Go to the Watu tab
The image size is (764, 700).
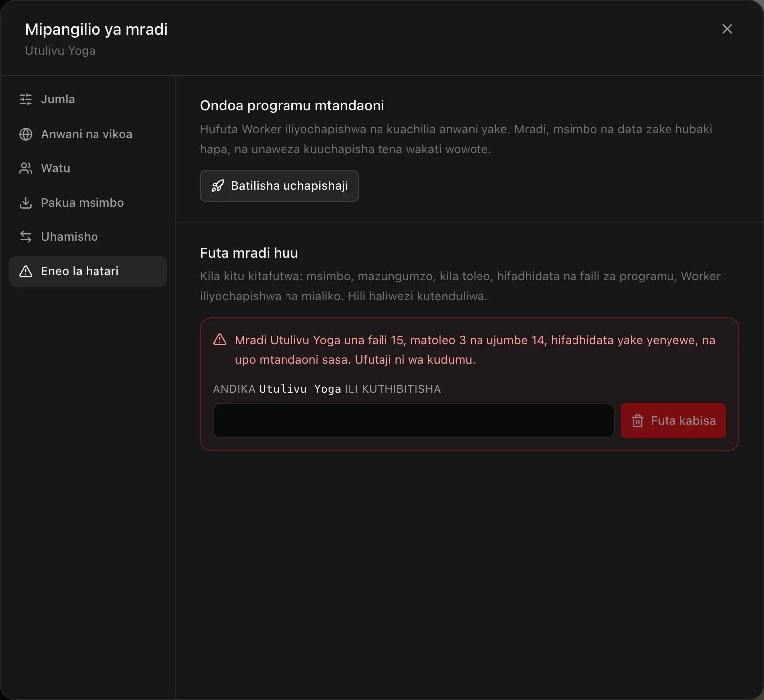(88, 168)
